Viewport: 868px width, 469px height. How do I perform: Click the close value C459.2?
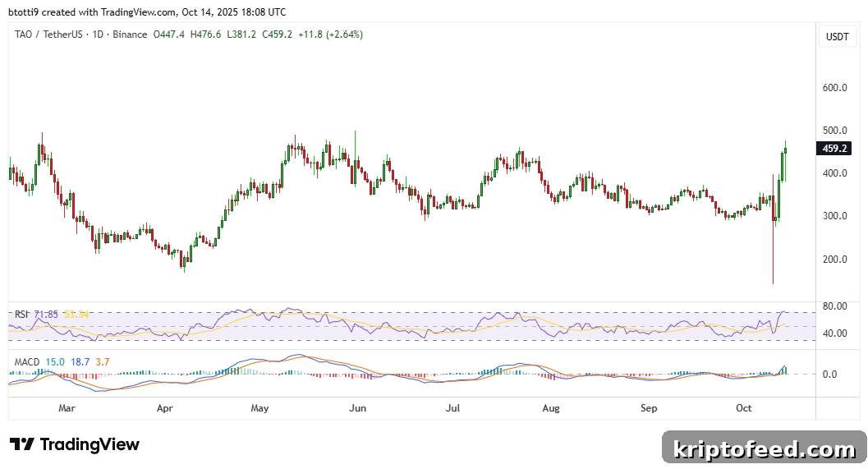tap(277, 34)
